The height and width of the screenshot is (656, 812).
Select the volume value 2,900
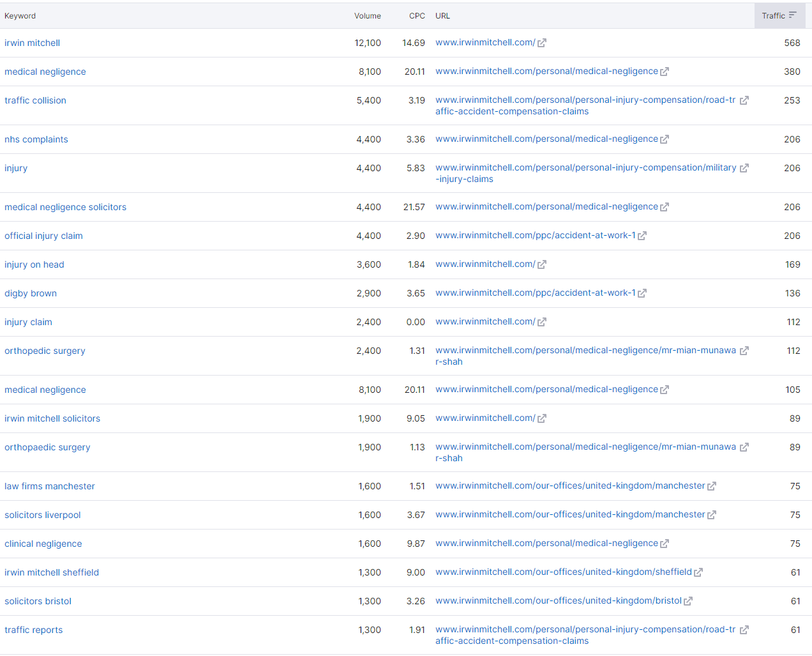[x=369, y=293]
